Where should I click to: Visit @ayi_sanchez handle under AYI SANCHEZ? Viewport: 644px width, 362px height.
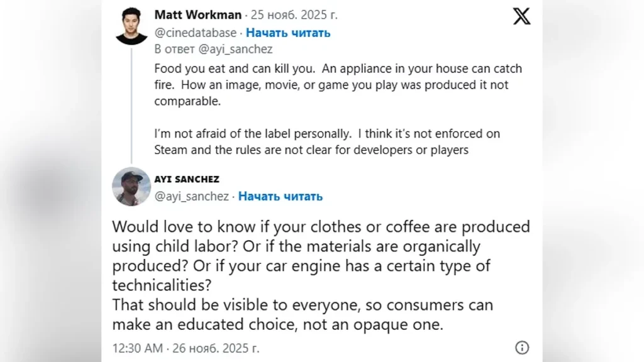[x=192, y=196]
